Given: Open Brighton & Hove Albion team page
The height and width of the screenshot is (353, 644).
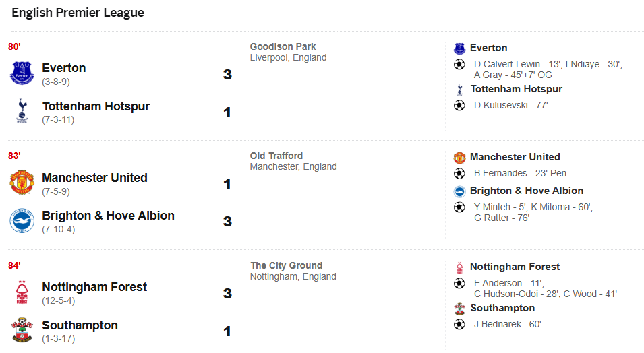Looking at the screenshot, I should 108,216.
